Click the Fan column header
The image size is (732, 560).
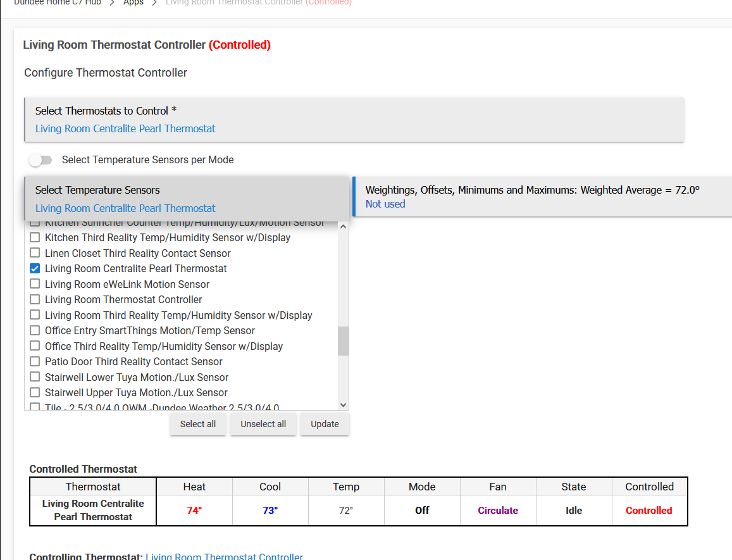pos(498,487)
